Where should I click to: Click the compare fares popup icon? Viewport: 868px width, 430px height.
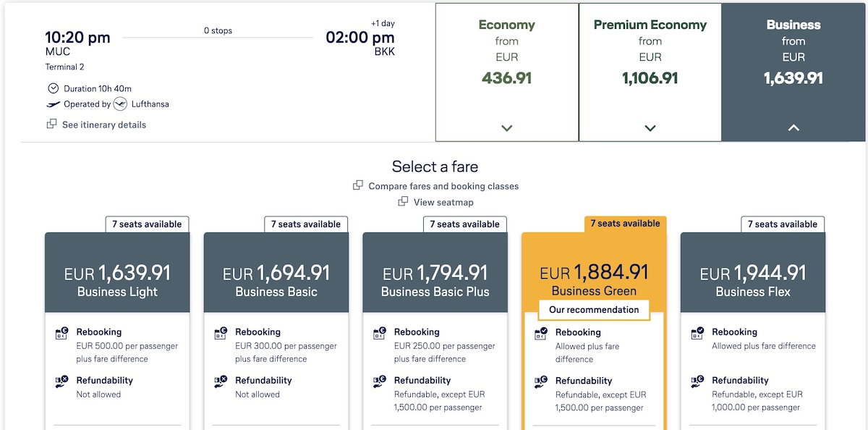coord(358,185)
